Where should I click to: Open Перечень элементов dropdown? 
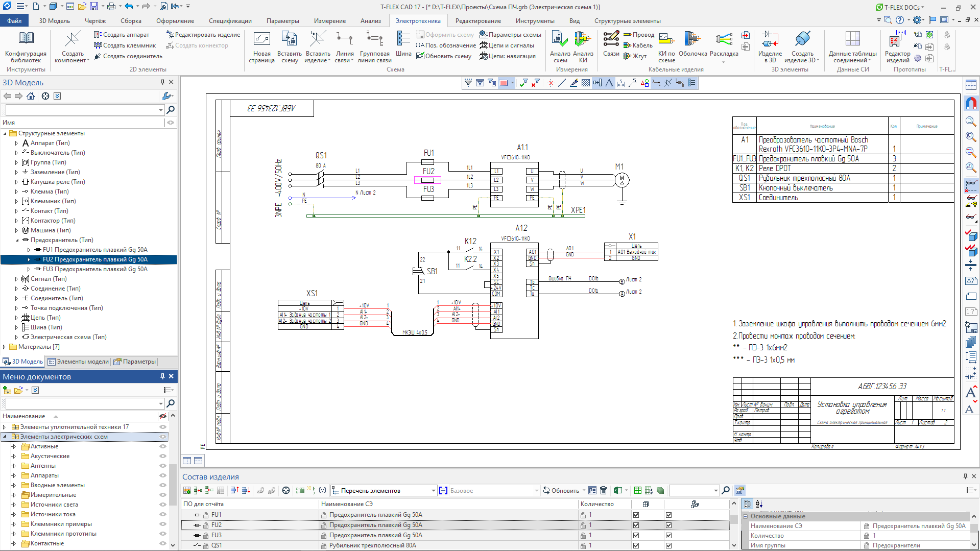coord(433,490)
